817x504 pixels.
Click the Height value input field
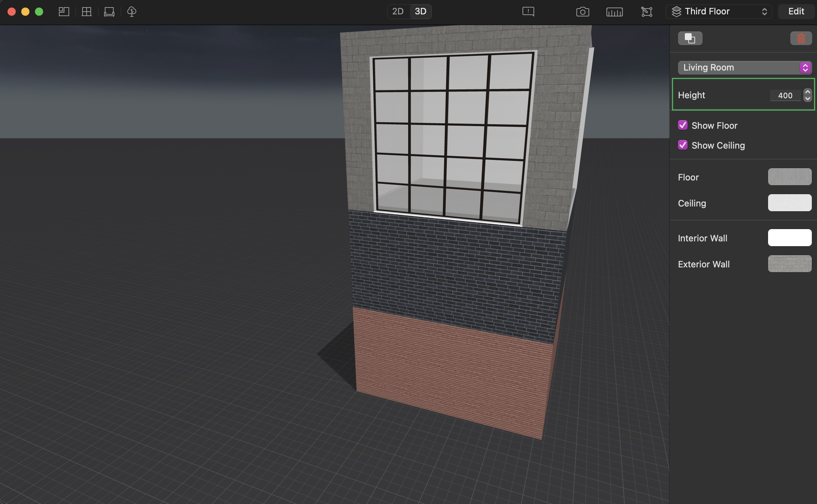[x=785, y=96]
